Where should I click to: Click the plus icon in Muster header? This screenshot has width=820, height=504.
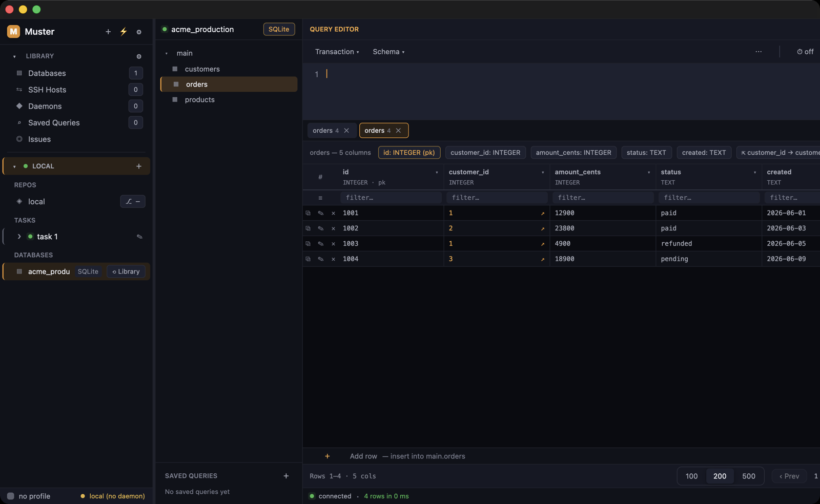108,32
